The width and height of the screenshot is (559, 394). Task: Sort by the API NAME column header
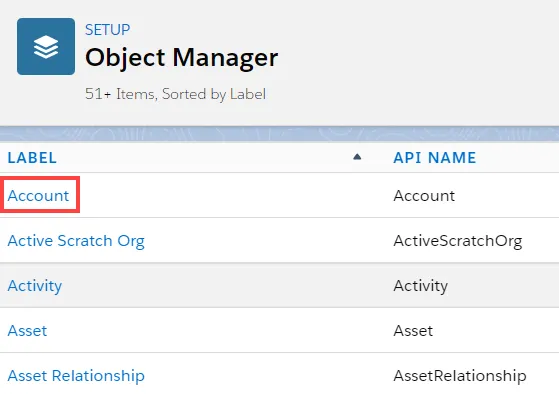click(x=435, y=158)
